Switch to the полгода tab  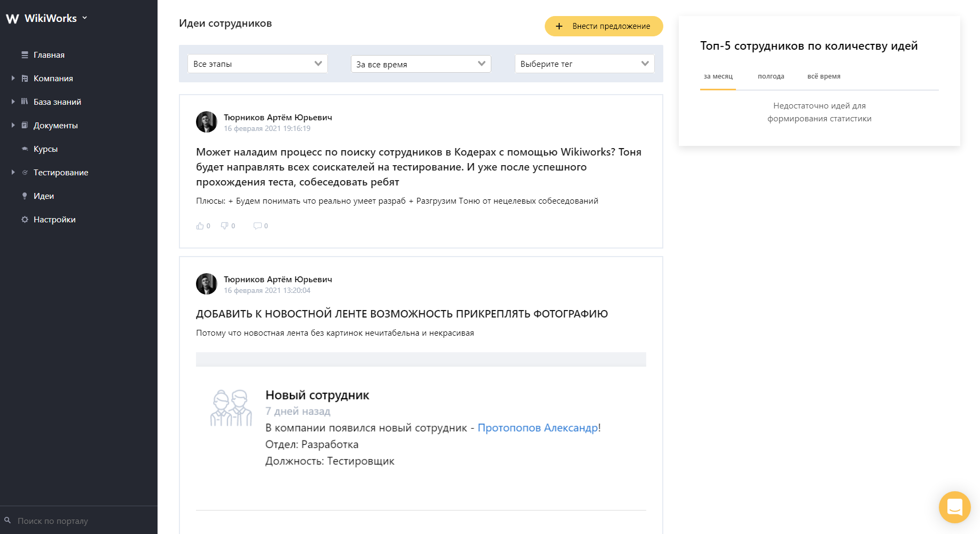771,76
